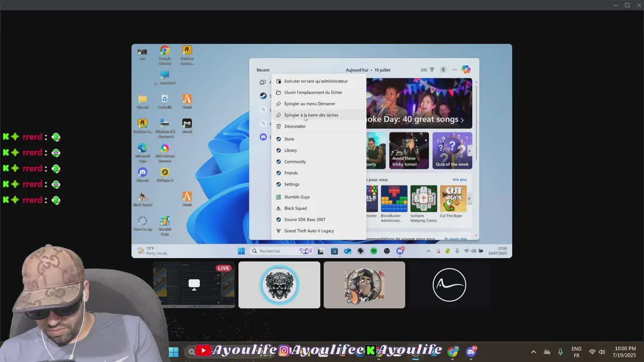Screen dimensions: 644x362
Task: Expand hidden tray icons in shared-screen taskbar
Action: coord(429,251)
